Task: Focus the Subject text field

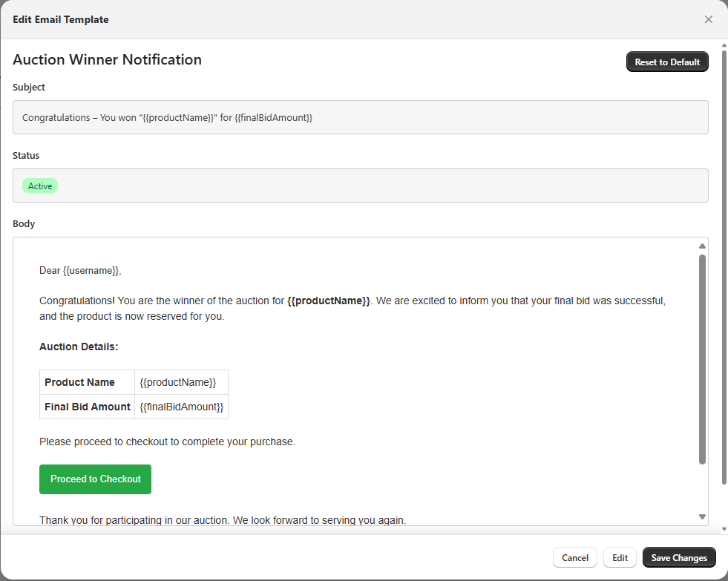Action: (360, 117)
